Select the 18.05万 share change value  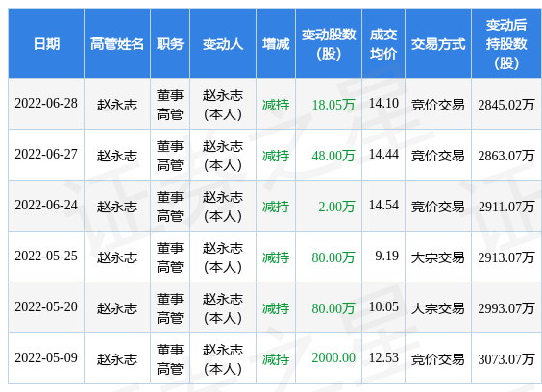pos(333,105)
